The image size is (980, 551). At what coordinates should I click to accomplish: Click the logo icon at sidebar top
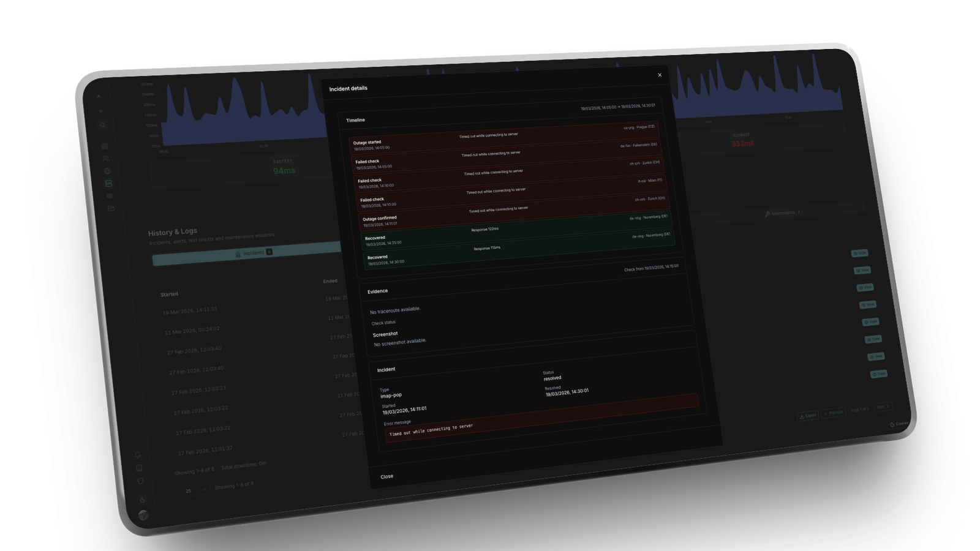coord(99,96)
